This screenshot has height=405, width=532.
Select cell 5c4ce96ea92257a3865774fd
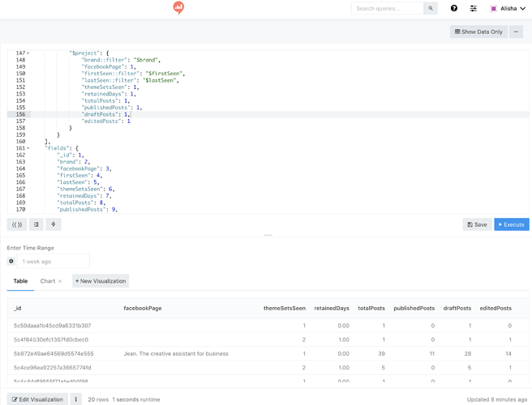click(x=52, y=368)
